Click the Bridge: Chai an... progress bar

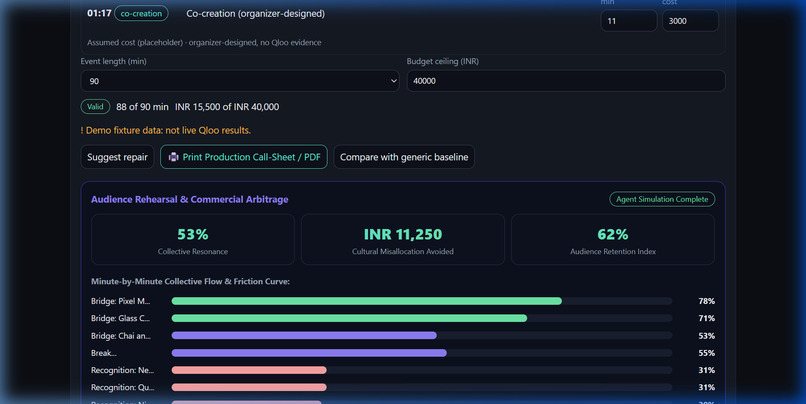pyautogui.click(x=422, y=336)
